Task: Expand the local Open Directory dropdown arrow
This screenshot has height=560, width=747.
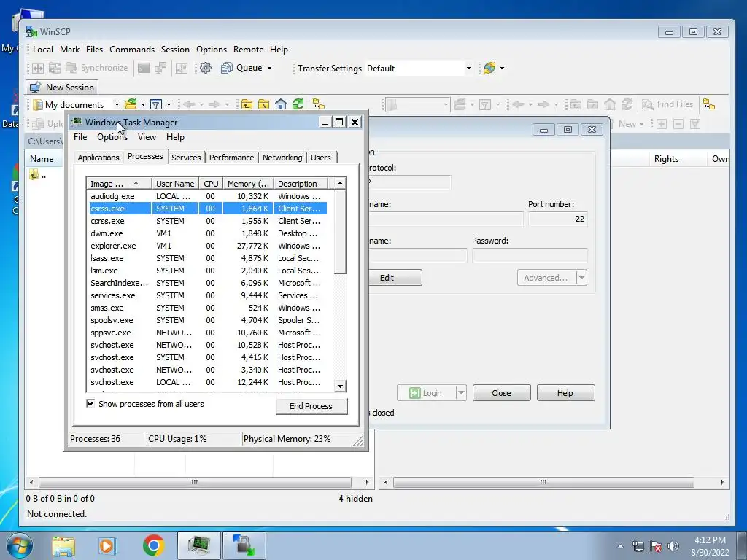Action: click(143, 104)
